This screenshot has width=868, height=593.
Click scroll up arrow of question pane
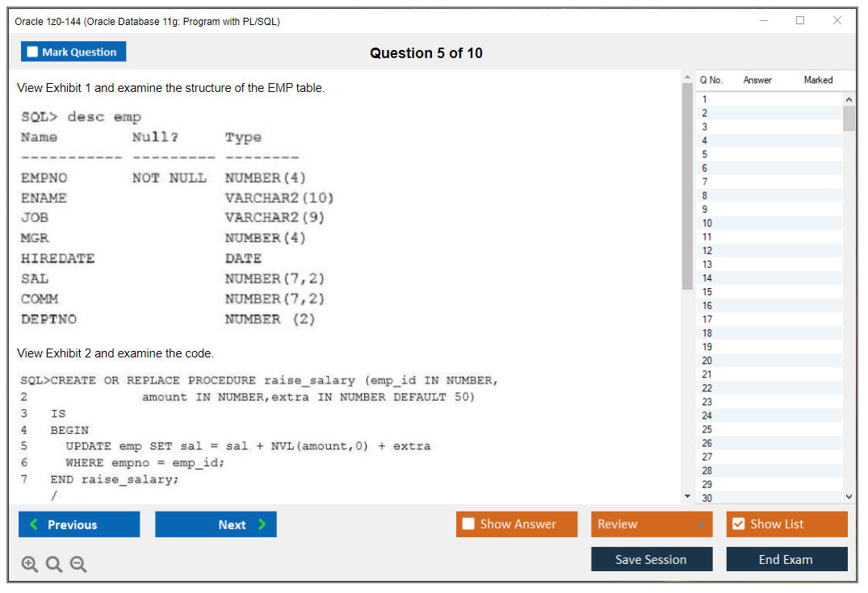point(687,77)
